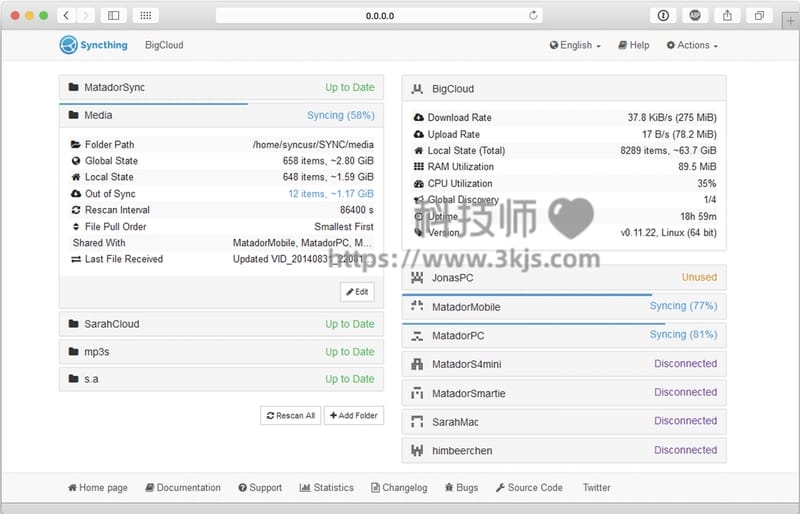Click the SarahMac identicon
The image size is (800, 514).
[417, 422]
